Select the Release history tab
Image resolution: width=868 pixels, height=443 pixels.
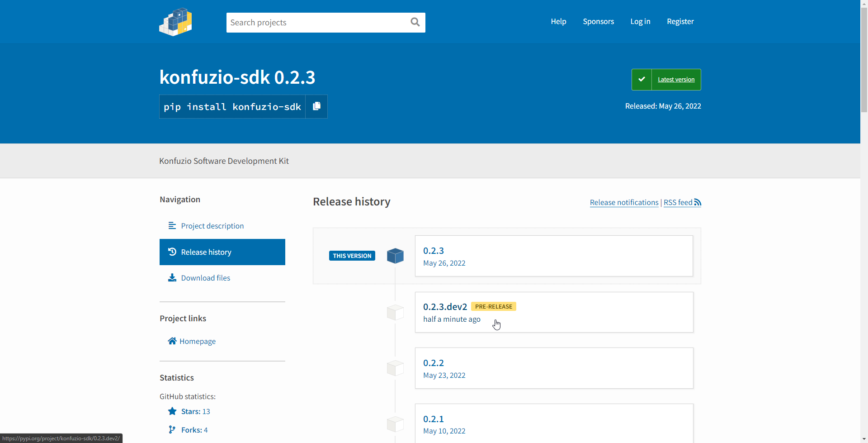coord(222,252)
